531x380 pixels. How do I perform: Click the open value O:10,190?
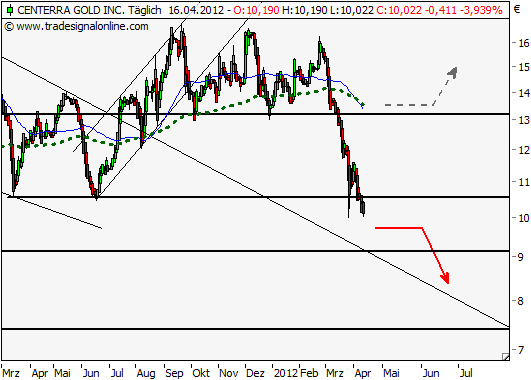tap(256, 10)
